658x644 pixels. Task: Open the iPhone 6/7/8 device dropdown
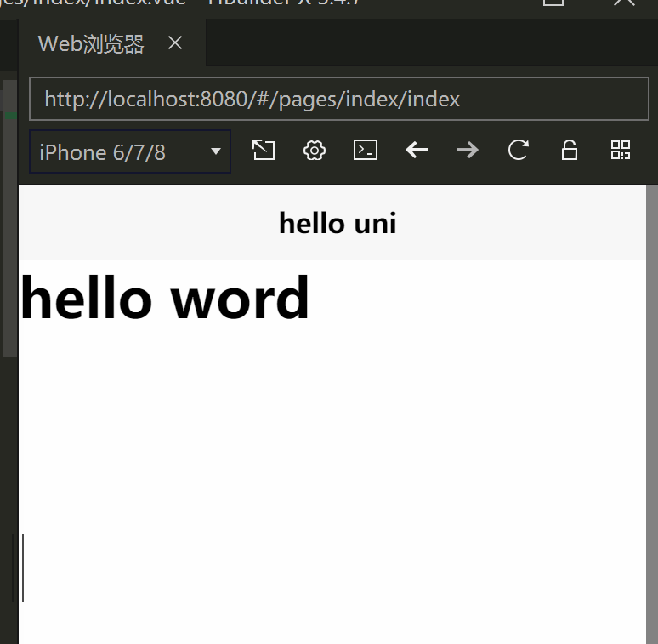[130, 151]
